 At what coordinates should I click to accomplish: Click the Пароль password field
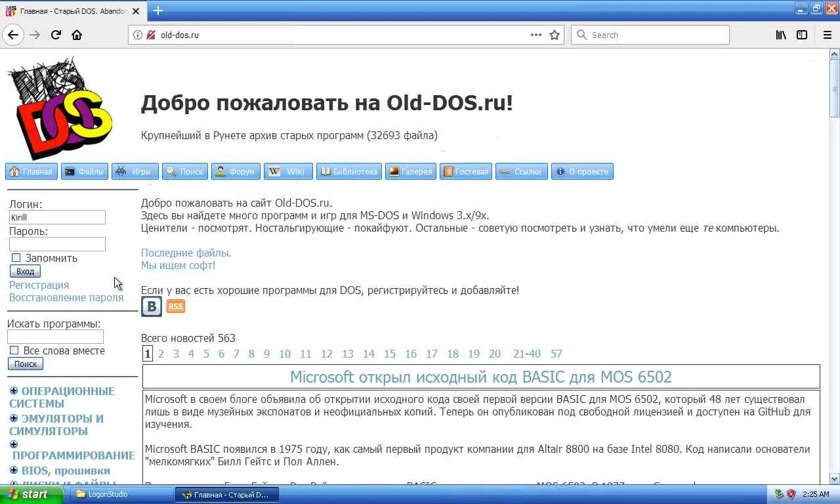coord(57,244)
